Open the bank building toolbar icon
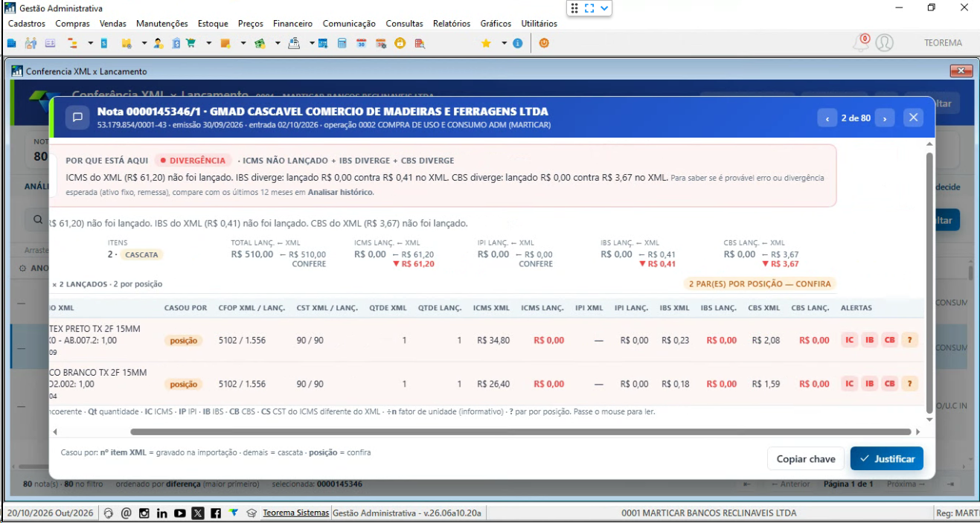Viewport: 980px width, 523px height. (176, 43)
